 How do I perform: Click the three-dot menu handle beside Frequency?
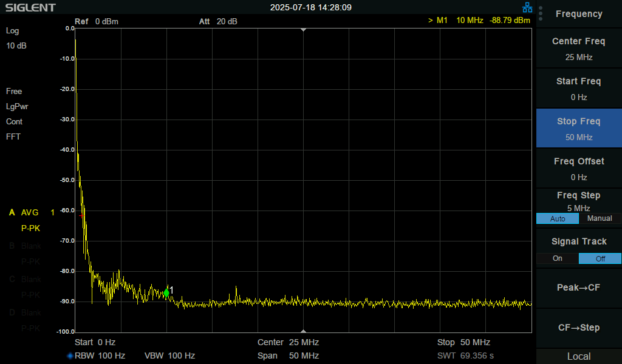pyautogui.click(x=541, y=13)
